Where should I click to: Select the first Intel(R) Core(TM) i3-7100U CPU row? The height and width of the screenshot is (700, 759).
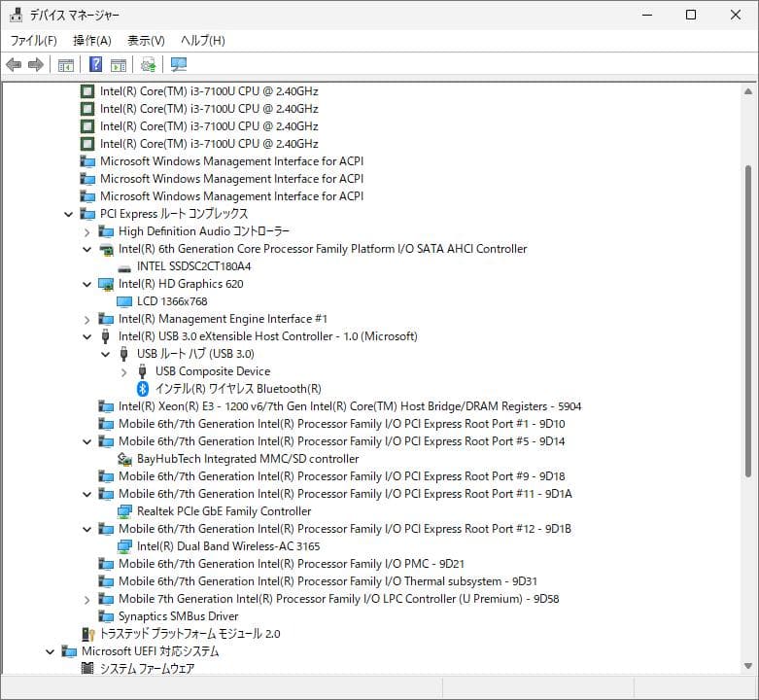(x=209, y=91)
